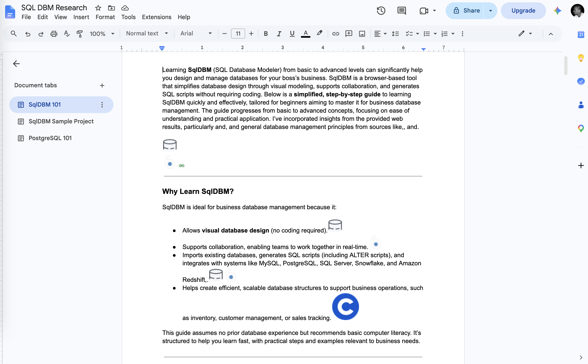
Task: Switch to PostgreSQL 101 tab
Action: tap(61, 138)
